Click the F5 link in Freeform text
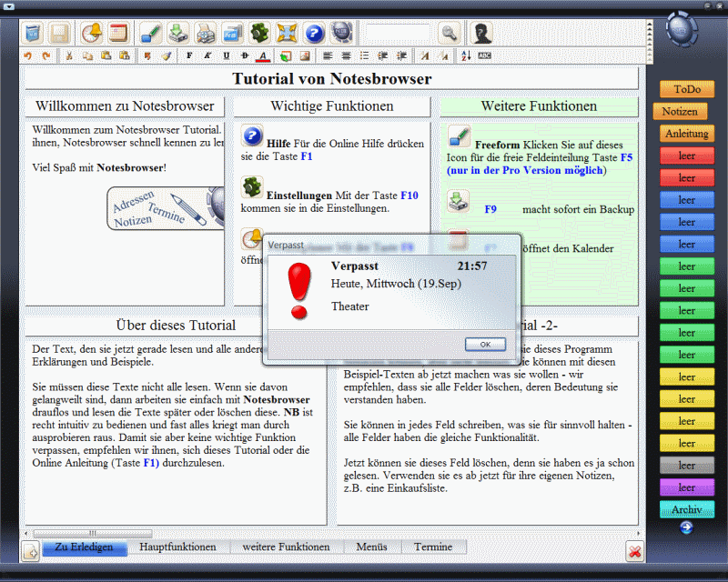728x582 pixels. pyautogui.click(x=626, y=157)
